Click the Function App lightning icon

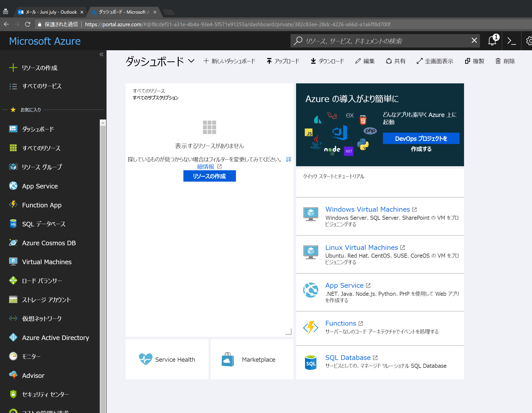pyautogui.click(x=13, y=205)
